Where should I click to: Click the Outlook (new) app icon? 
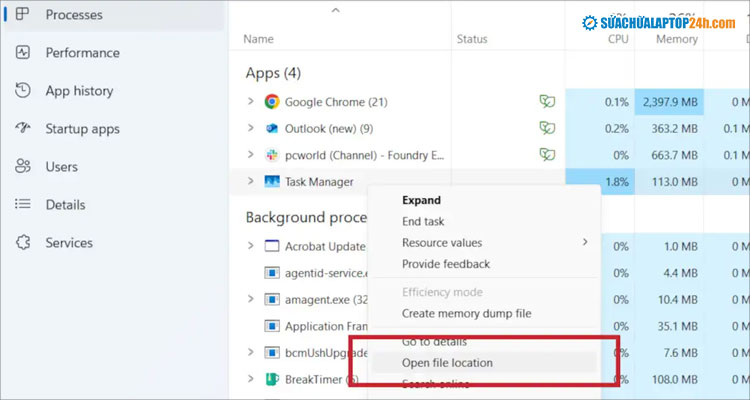[272, 128]
